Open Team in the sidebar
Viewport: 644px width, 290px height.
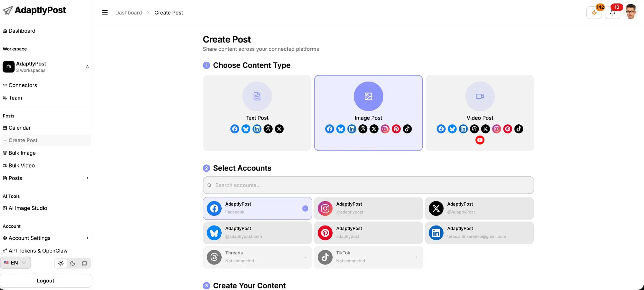46,98
